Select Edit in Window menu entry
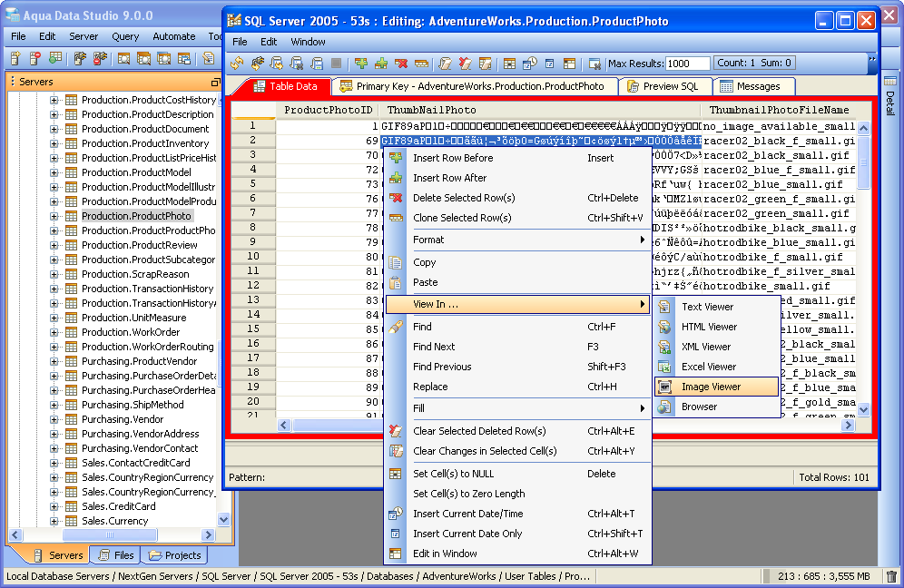This screenshot has width=904, height=588. click(x=517, y=554)
